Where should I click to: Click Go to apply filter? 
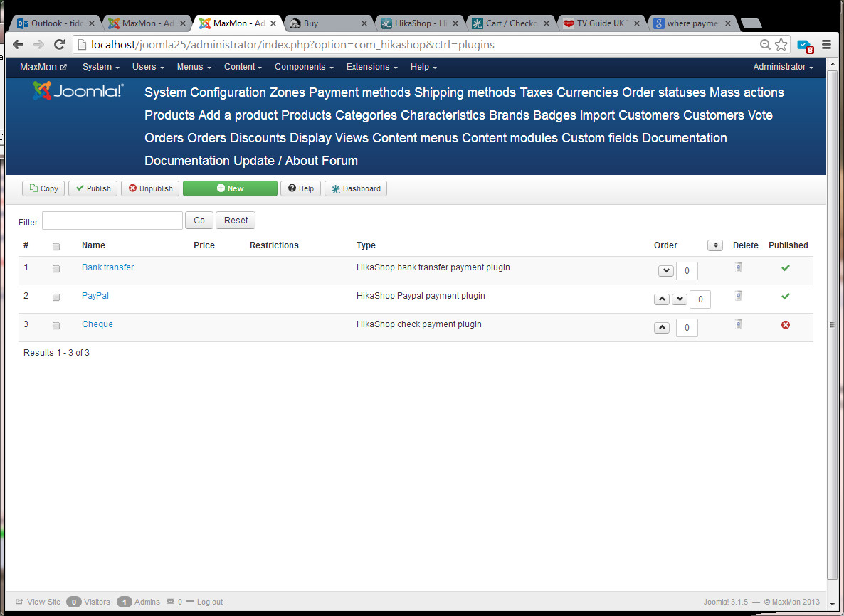tap(199, 221)
